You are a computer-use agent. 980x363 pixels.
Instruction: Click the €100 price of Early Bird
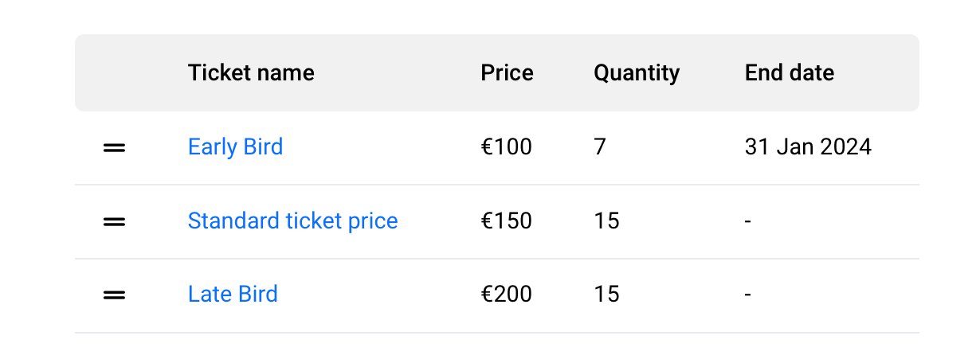pos(506,147)
